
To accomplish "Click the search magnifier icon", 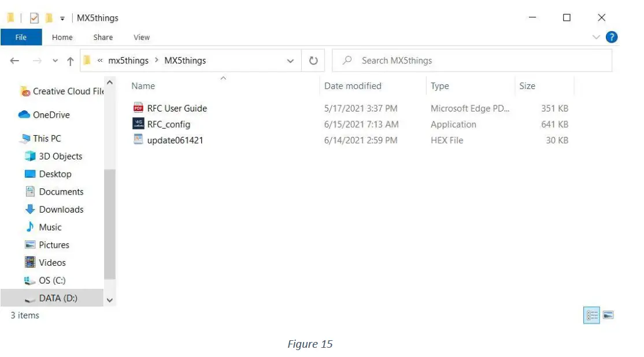I will pyautogui.click(x=347, y=60).
